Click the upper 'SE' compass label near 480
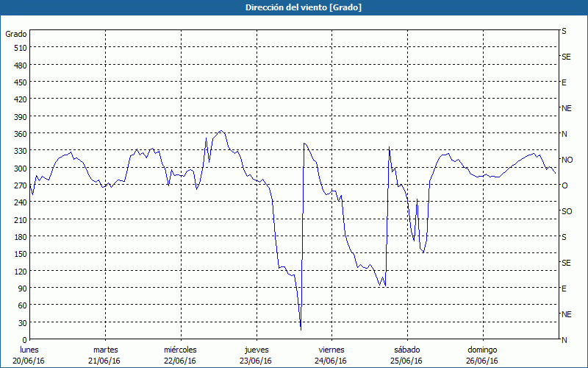The image size is (588, 368). pos(566,57)
